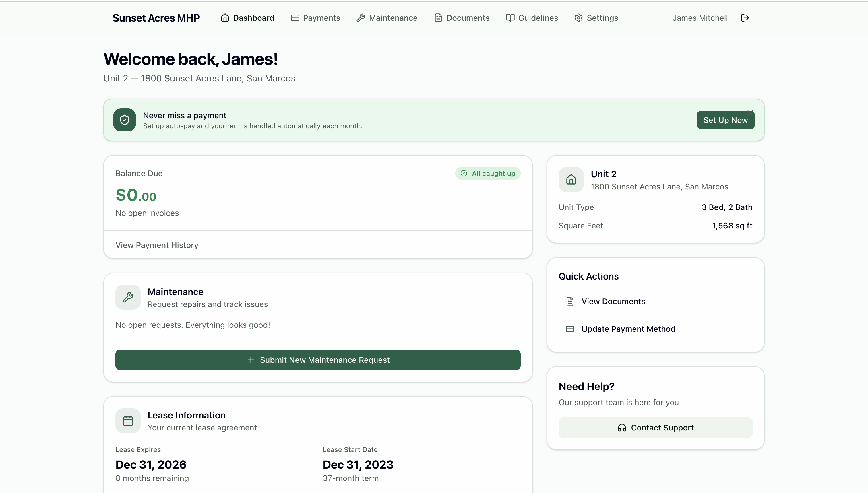Click the Guidelines open book icon
This screenshot has height=493, width=868.
(x=510, y=18)
